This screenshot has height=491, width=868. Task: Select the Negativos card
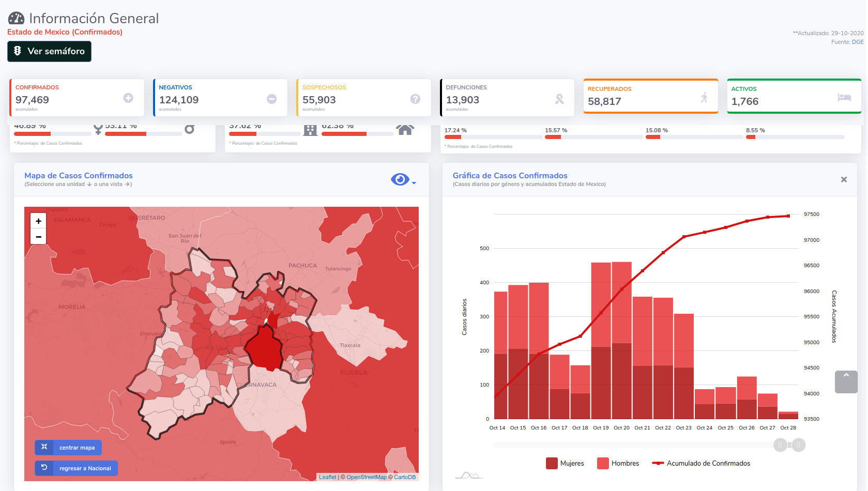point(220,98)
